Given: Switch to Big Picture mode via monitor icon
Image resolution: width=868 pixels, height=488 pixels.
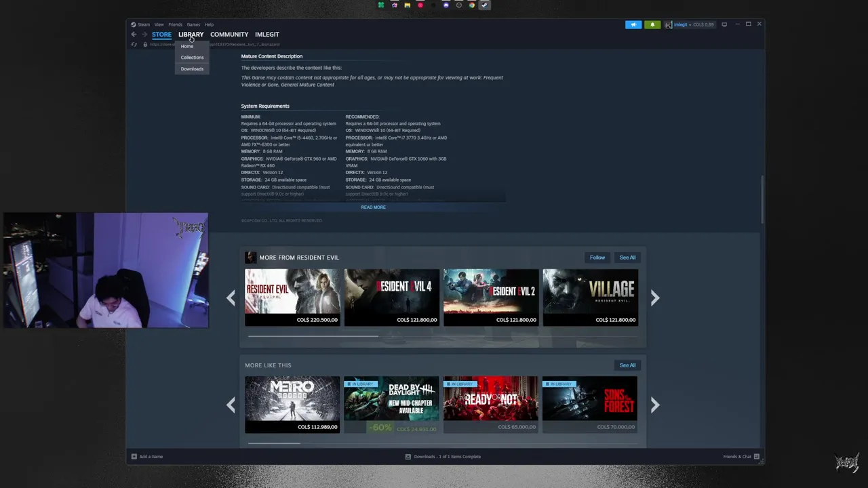Looking at the screenshot, I should pyautogui.click(x=724, y=24).
